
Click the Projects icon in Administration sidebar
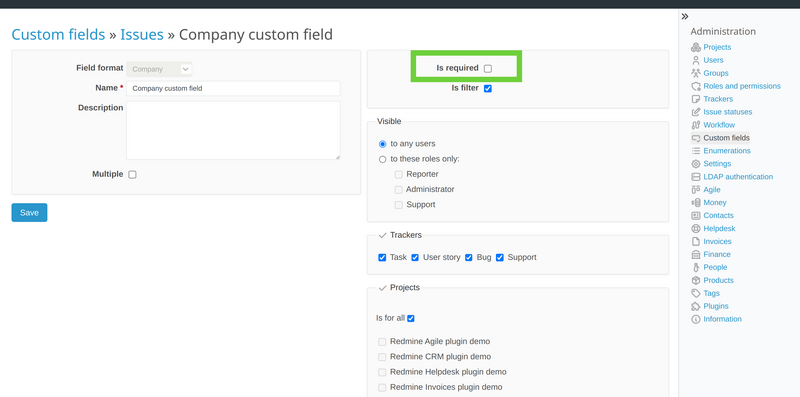coord(695,47)
